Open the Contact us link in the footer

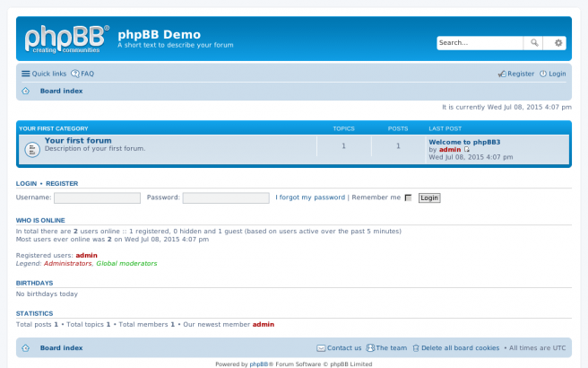pyautogui.click(x=340, y=347)
